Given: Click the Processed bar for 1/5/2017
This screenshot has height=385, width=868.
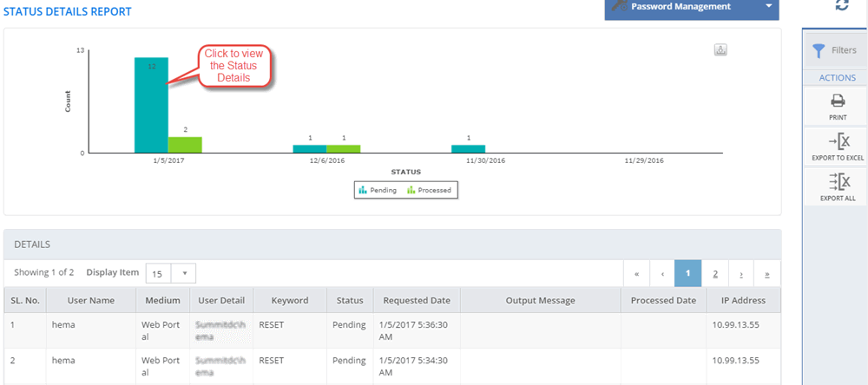Looking at the screenshot, I should (185, 145).
